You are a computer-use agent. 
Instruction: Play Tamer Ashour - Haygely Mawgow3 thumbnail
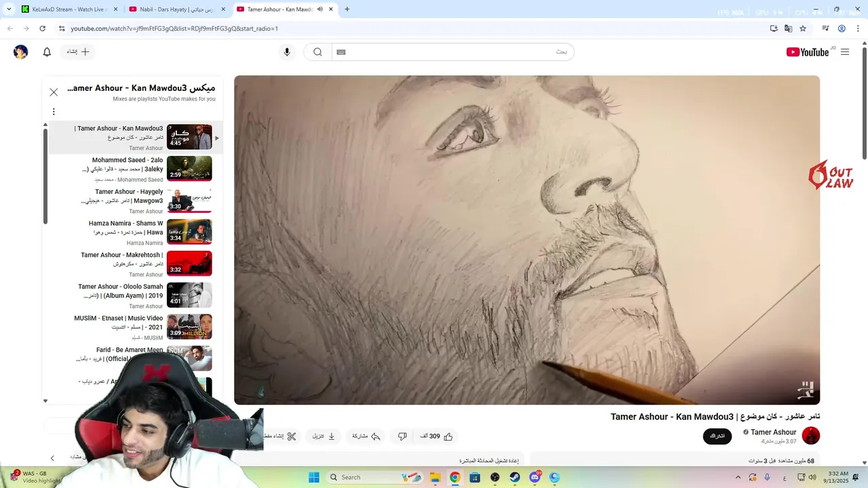189,200
